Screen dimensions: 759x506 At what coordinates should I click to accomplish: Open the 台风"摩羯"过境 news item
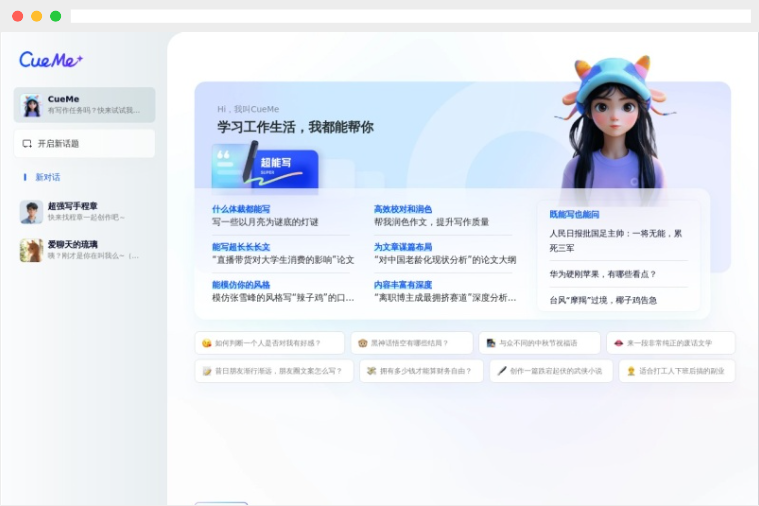(603, 300)
